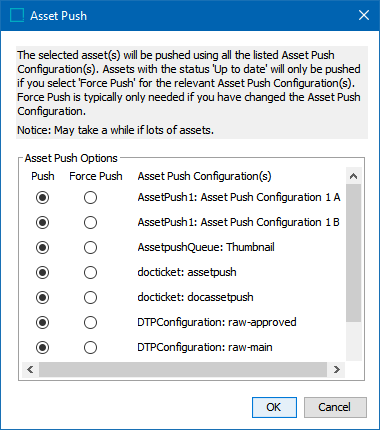Enable Force Push for docticket: assetpush

coord(90,273)
